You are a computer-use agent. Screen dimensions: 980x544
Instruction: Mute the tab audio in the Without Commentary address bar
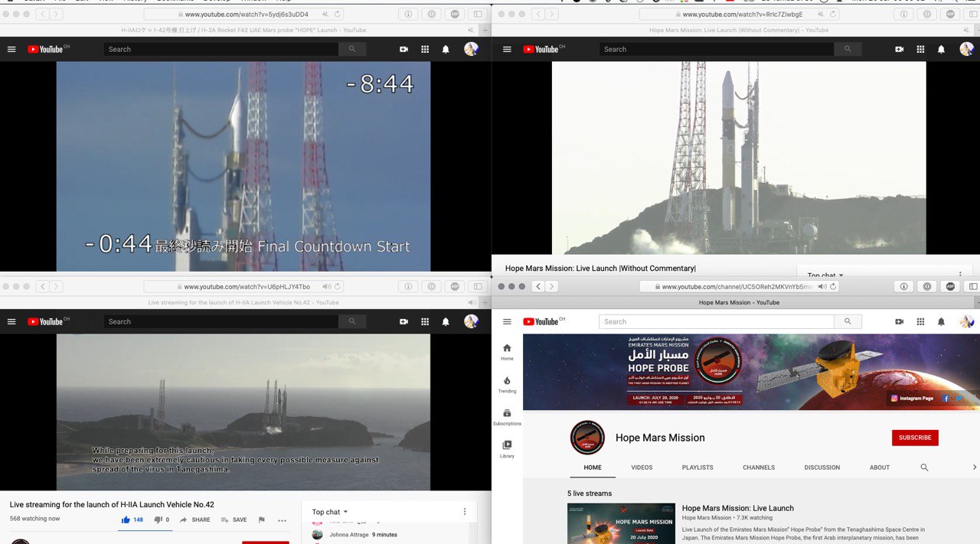[x=822, y=14]
